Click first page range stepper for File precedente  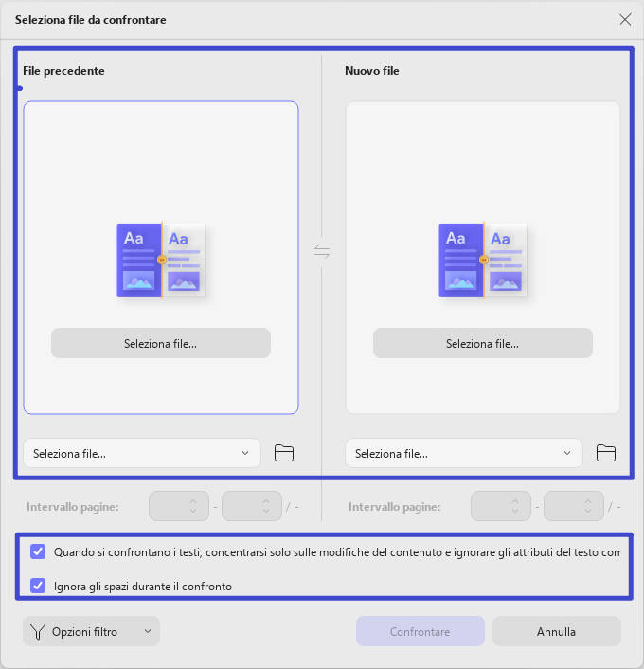click(x=179, y=506)
